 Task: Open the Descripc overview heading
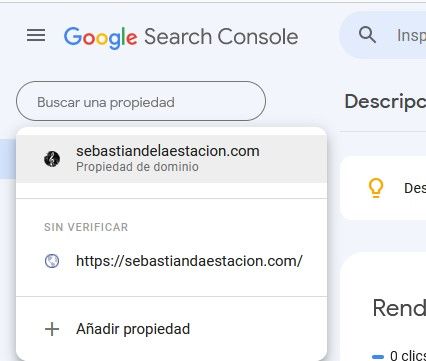coord(385,102)
